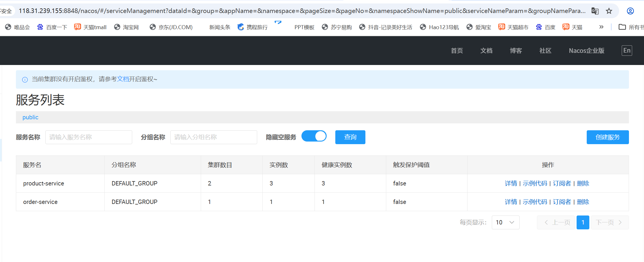
Task: Open the Hao123导航 bookmark
Action: pos(439,27)
